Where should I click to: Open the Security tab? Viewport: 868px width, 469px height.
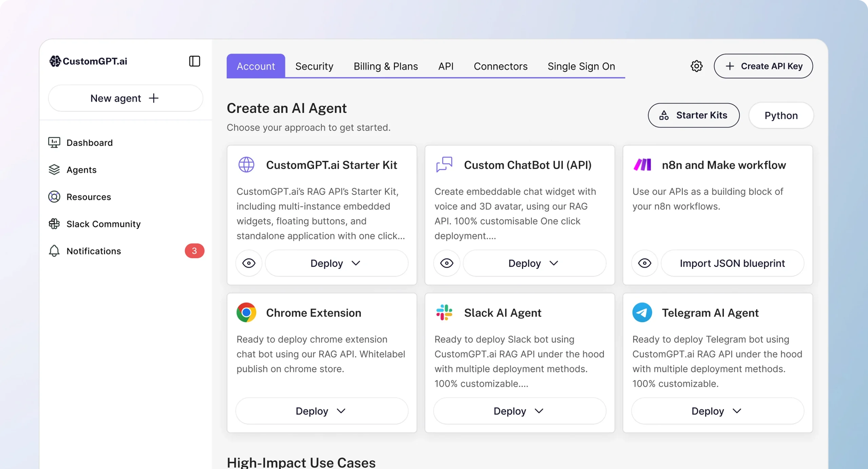[314, 66]
